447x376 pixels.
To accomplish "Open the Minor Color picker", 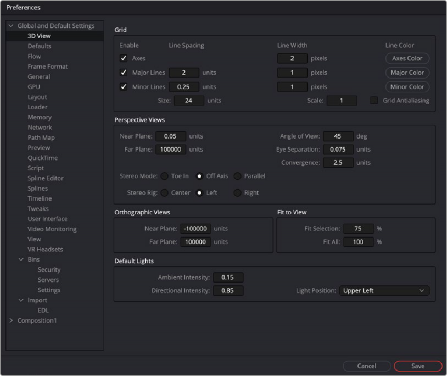I will point(407,87).
